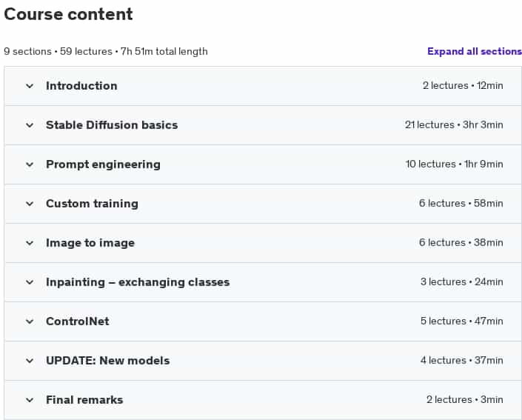Click '10 lectures • 1hr 9min' text
Screen dimensions: 522x420
click(x=455, y=164)
